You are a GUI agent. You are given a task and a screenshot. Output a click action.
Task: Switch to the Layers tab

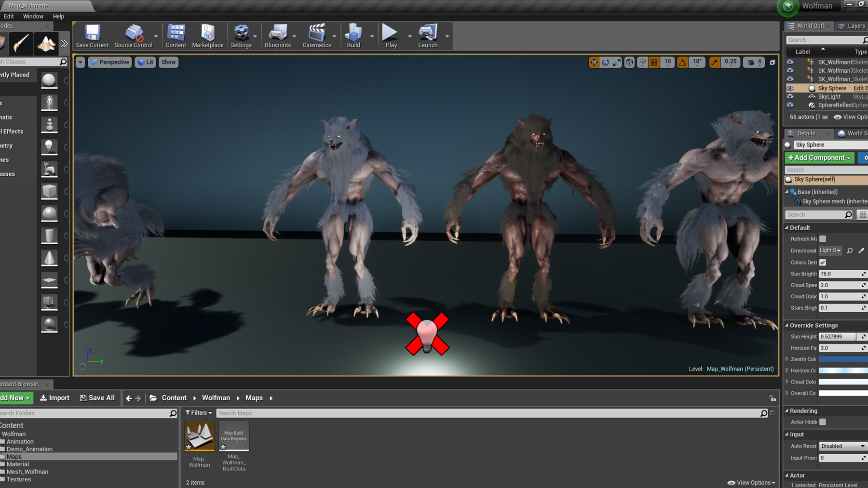pyautogui.click(x=852, y=26)
